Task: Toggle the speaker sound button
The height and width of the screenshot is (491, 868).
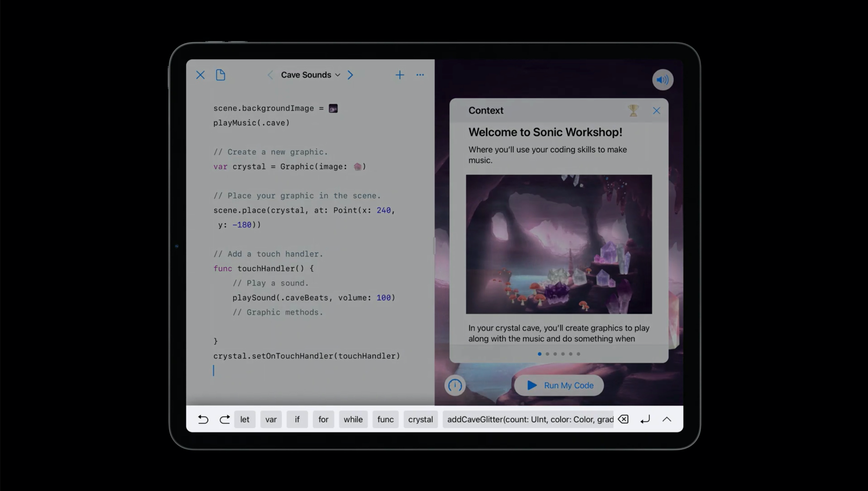Action: point(663,80)
